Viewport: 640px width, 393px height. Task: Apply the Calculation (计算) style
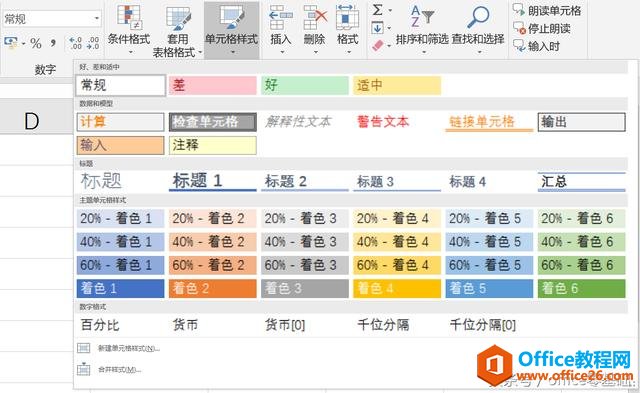coord(120,122)
